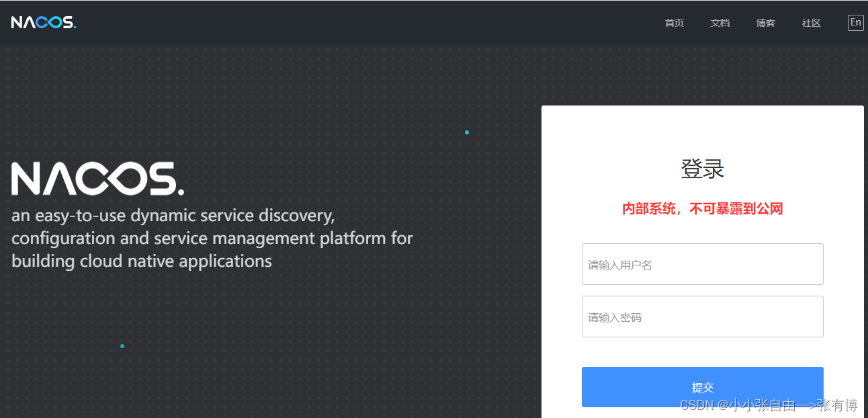Click the 'an easy-to-use dynamic service discovery' text
Image resolution: width=868 pixels, height=418 pixels.
pos(173,216)
